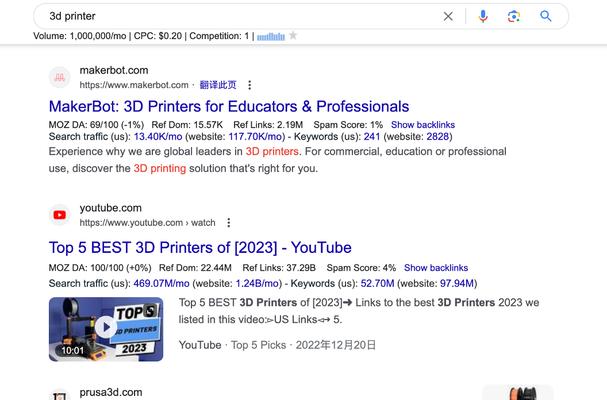The height and width of the screenshot is (400, 607).
Task: Open the keyword trend bar chart
Action: 271,36
